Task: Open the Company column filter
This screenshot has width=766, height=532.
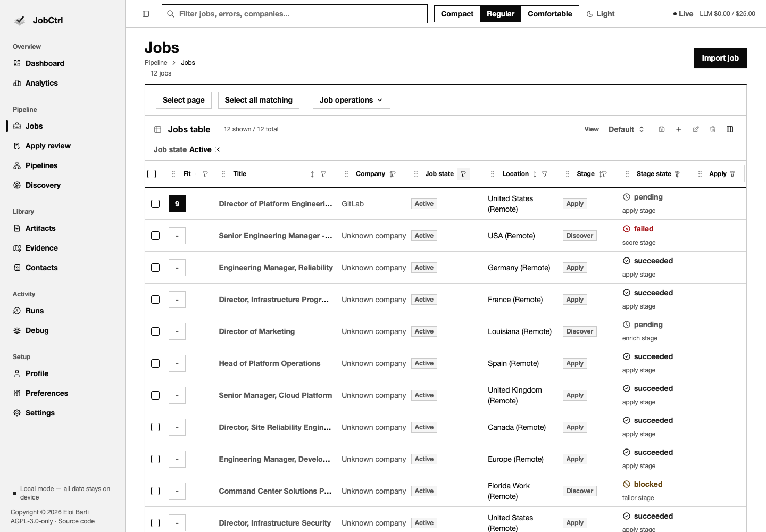Action: coord(393,174)
